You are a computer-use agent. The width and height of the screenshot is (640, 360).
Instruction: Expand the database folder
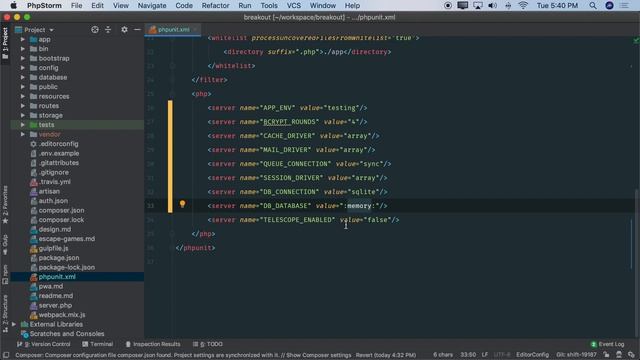coord(23,78)
